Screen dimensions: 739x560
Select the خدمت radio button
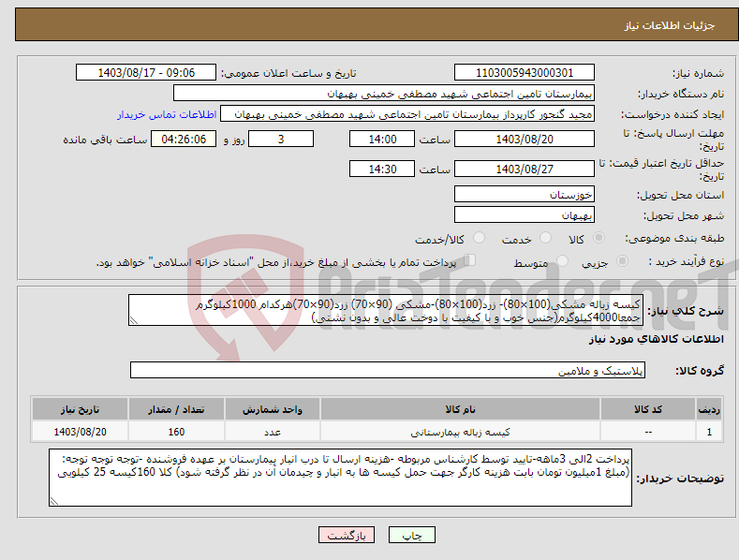click(x=545, y=238)
